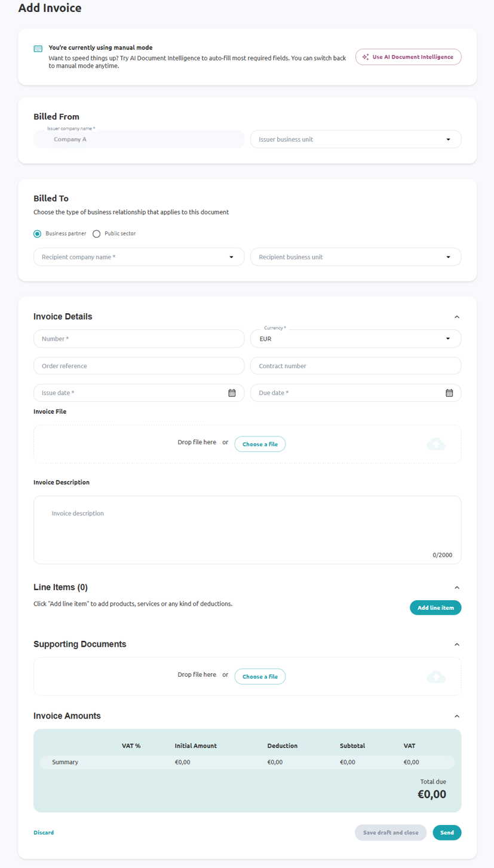
Task: Click the Discard link
Action: click(x=44, y=832)
